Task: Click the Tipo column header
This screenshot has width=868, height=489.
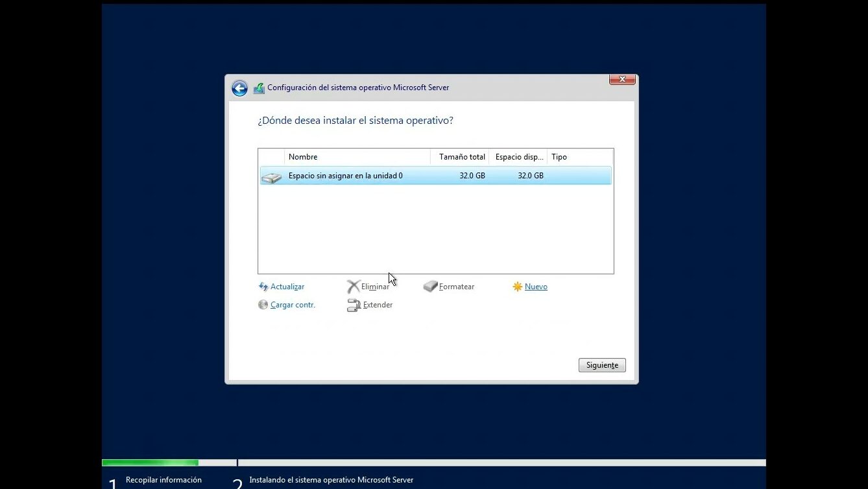Action: point(579,157)
